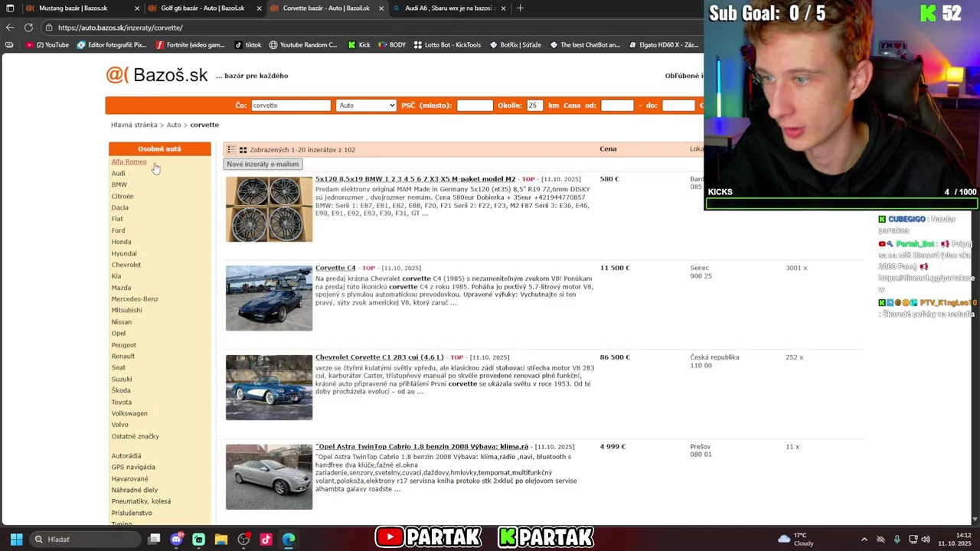Viewport: 980px width, 551px height.
Task: Close the Mustang bazár tab
Action: click(137, 8)
